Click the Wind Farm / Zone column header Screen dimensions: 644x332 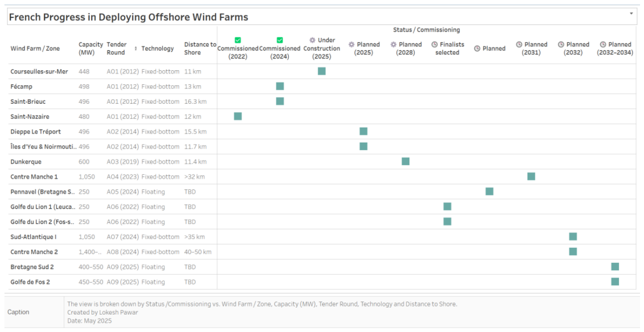35,48
